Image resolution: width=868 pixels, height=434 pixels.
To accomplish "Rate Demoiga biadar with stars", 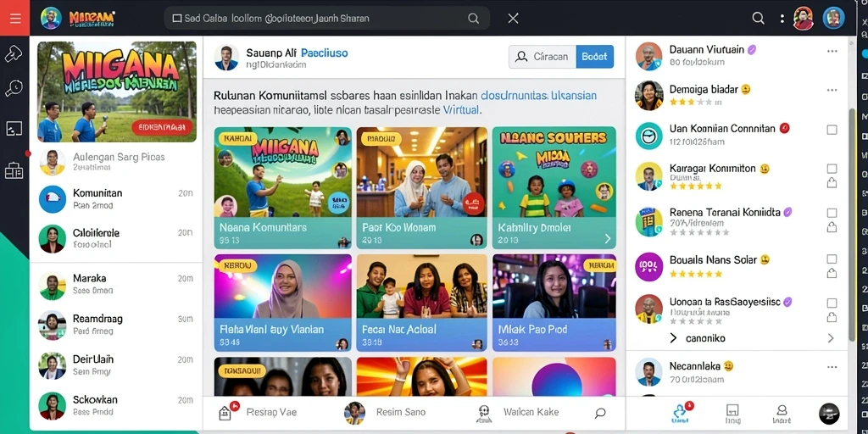I will point(690,103).
